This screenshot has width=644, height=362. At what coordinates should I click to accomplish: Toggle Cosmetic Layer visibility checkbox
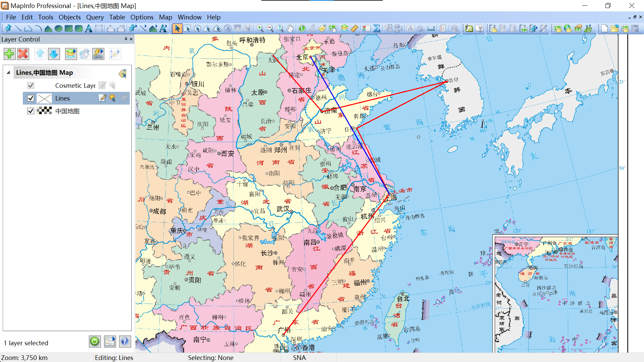(x=31, y=85)
